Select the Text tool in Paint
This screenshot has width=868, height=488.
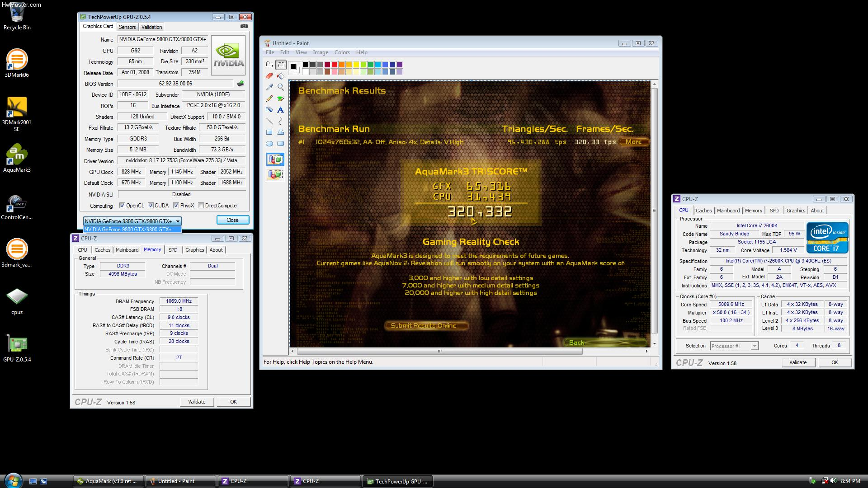[x=281, y=109]
